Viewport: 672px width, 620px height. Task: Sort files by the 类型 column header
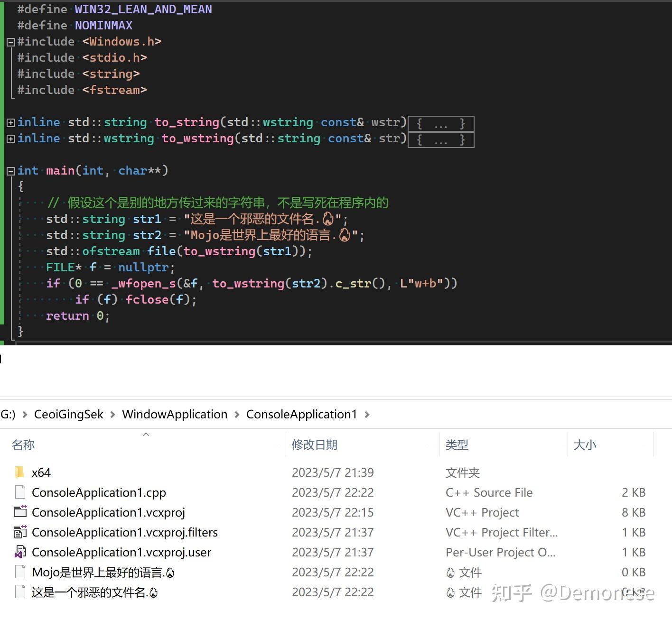click(457, 445)
